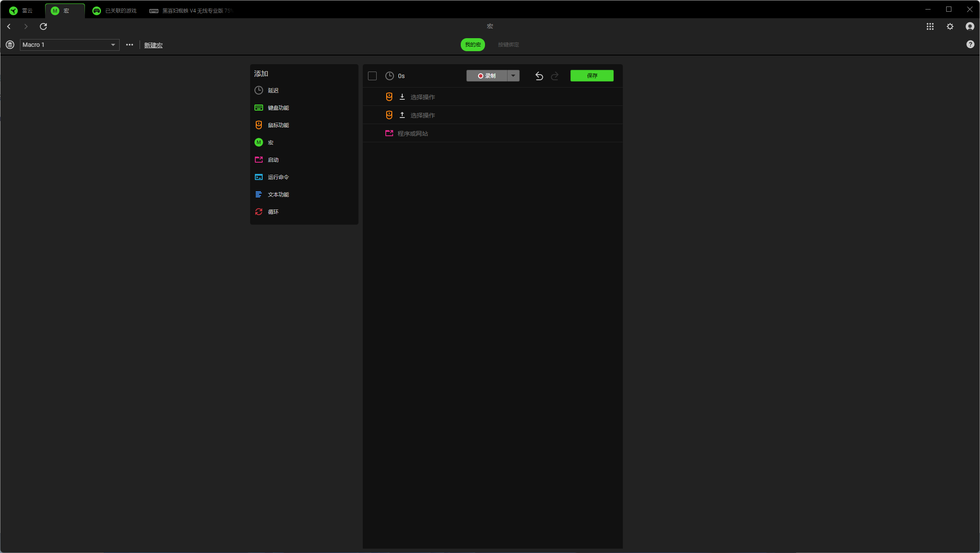This screenshot has height=553, width=980.
Task: Click the refresh icon
Action: [x=43, y=26]
